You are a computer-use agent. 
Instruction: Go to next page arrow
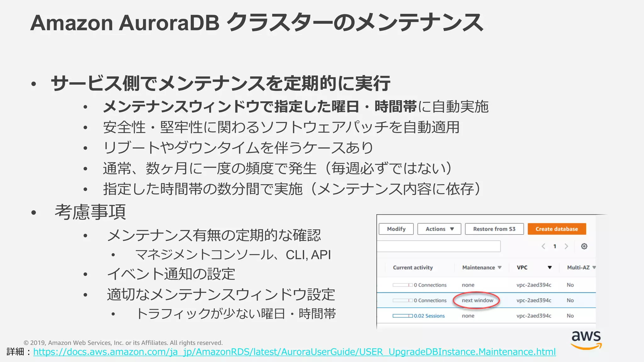click(566, 246)
